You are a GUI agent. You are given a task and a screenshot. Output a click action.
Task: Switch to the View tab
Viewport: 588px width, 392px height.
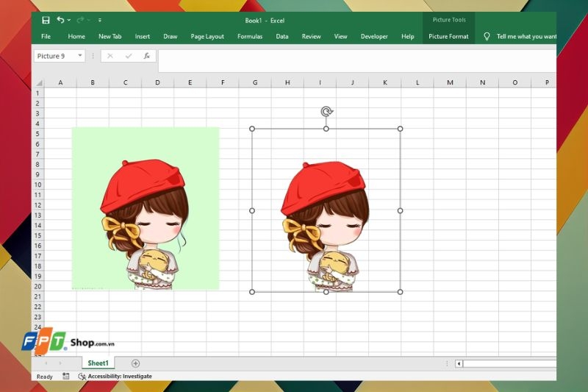point(340,36)
